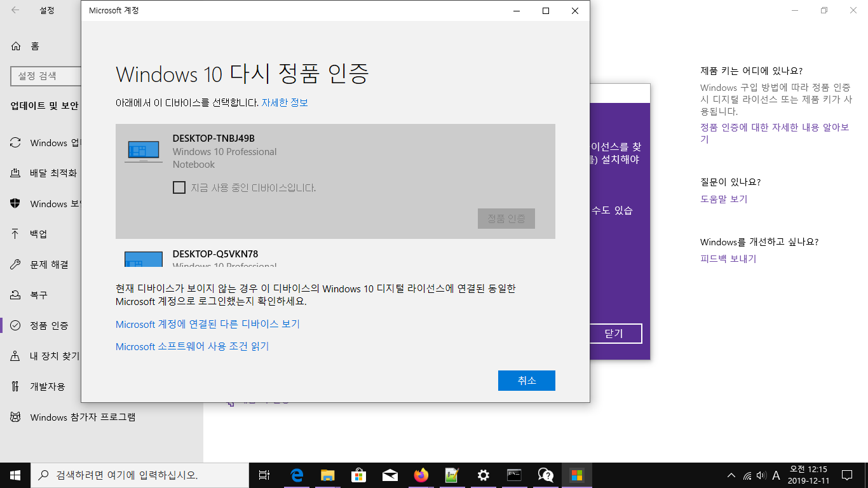Screen dimensions: 868x488
Task: Focus the 설정 검색 search box
Action: 46,76
